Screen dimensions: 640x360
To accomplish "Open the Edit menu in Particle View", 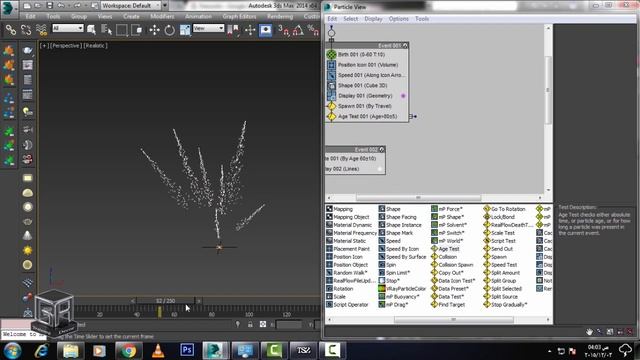I will [332, 19].
